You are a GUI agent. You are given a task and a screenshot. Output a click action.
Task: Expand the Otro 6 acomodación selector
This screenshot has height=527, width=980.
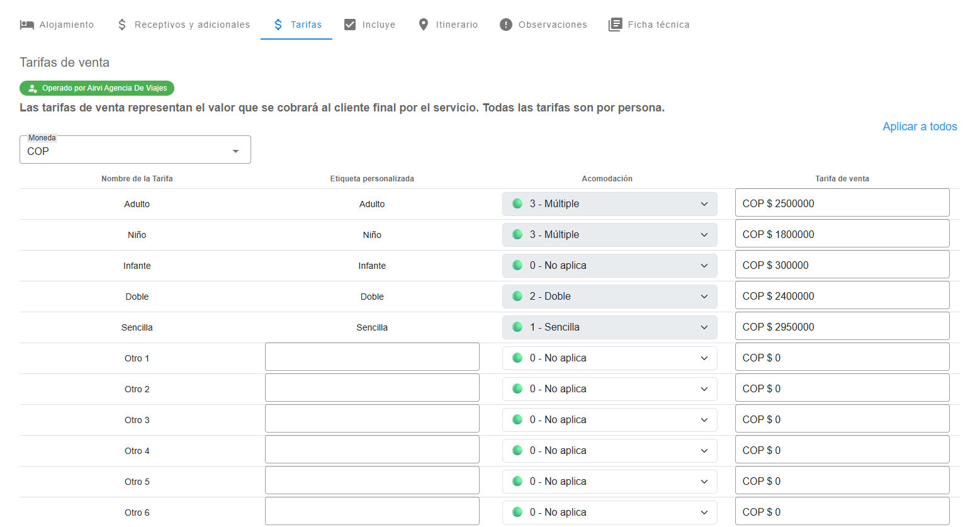click(609, 513)
